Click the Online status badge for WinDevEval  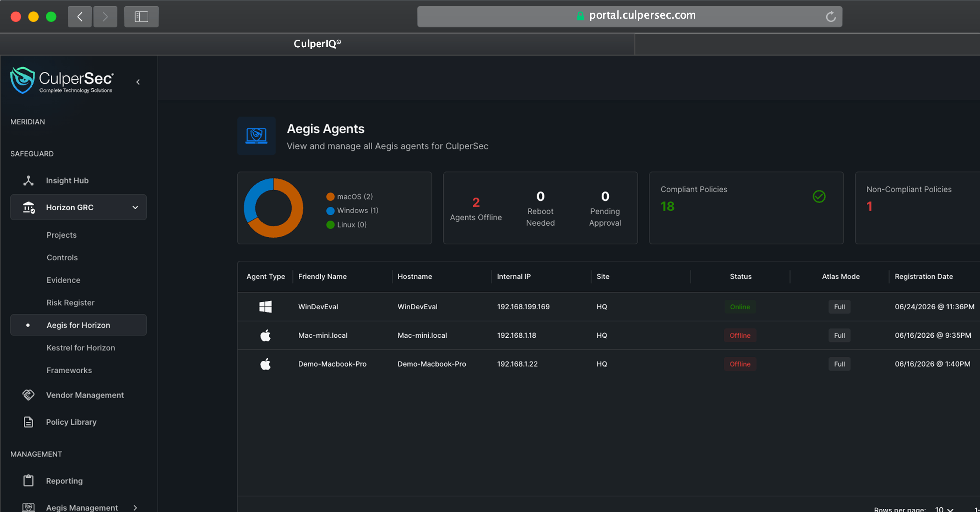[x=740, y=307]
